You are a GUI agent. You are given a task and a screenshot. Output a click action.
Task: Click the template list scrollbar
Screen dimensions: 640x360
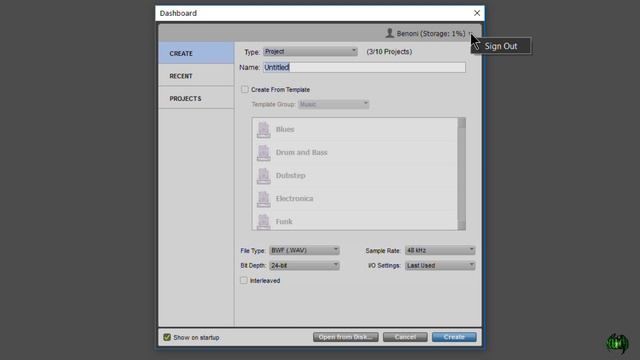(462, 174)
